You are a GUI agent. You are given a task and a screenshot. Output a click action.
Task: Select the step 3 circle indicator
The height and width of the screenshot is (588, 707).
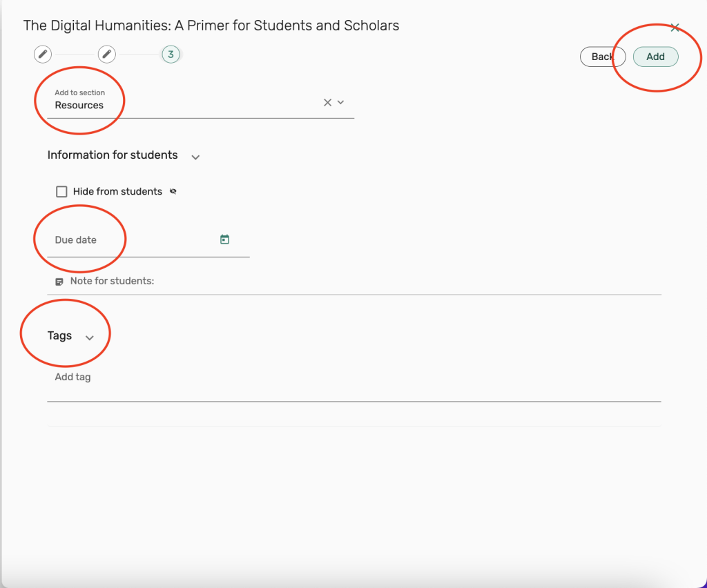171,54
